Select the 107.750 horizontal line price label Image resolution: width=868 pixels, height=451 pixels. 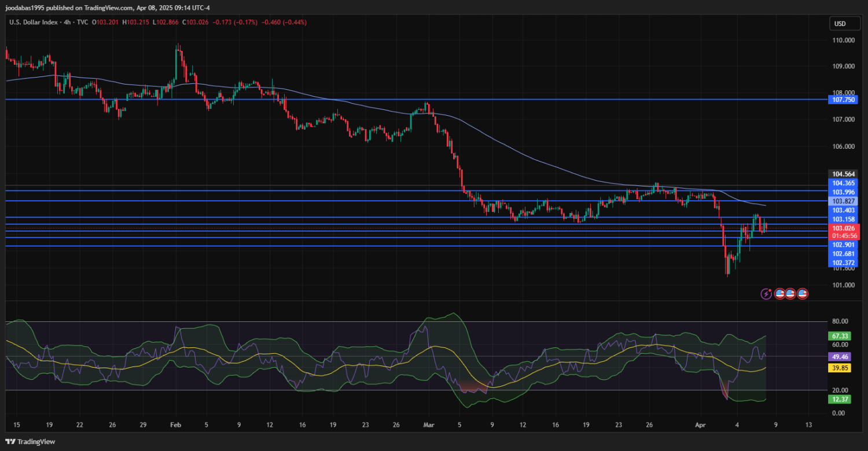(844, 100)
